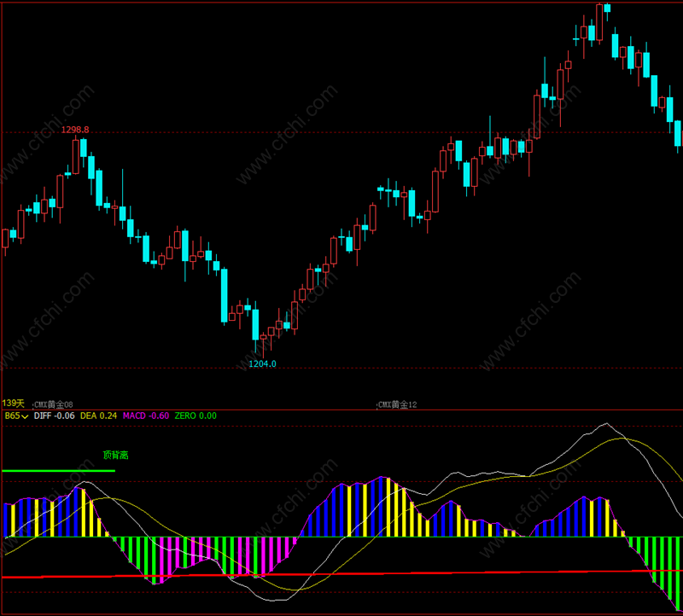Click the 139天 period label
This screenshot has width=683, height=616.
[13, 404]
